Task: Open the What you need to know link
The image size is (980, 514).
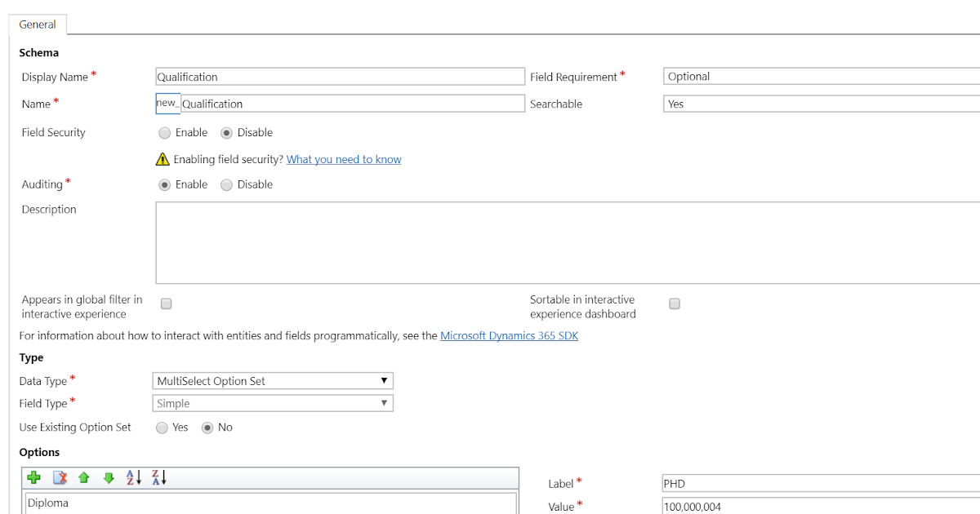Action: [343, 159]
